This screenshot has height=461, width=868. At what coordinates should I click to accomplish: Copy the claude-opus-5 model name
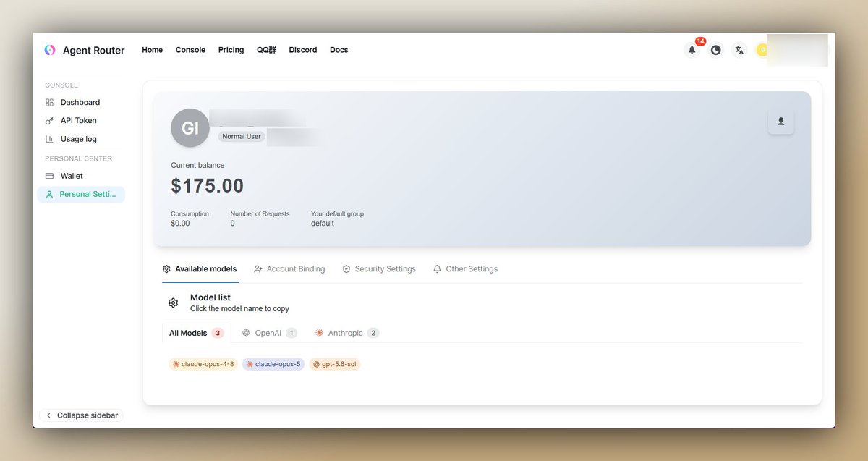point(273,364)
